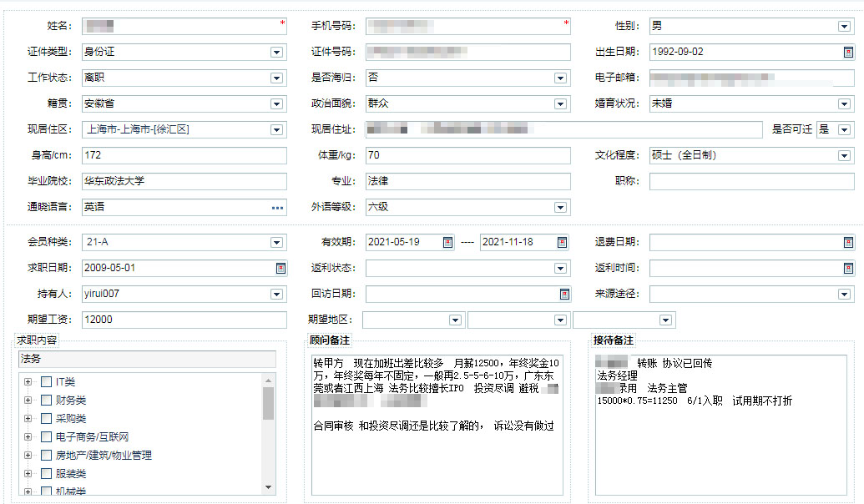Open the 会员种类 dropdown showing 21-A
The height and width of the screenshot is (504, 864).
(276, 242)
